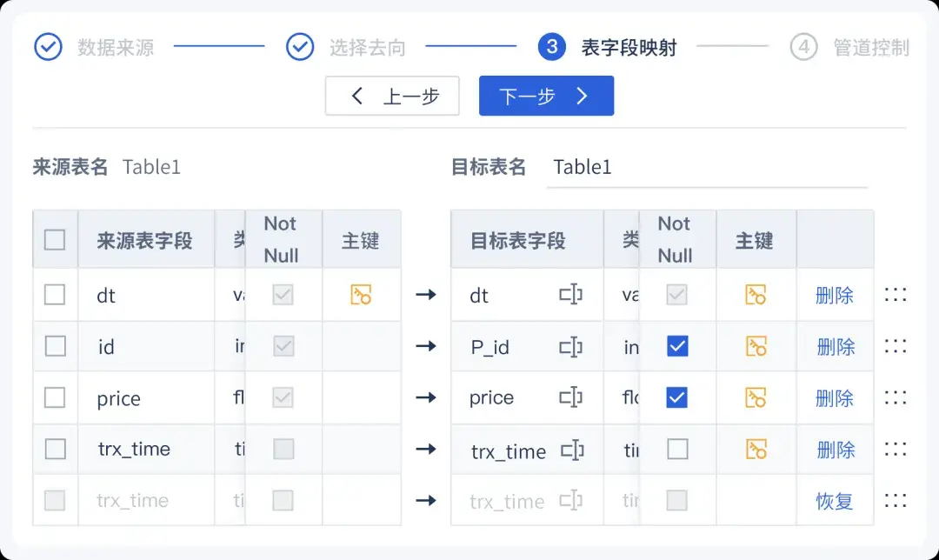Click the completed 数据来源 step check icon
The height and width of the screenshot is (560, 939).
click(x=48, y=47)
